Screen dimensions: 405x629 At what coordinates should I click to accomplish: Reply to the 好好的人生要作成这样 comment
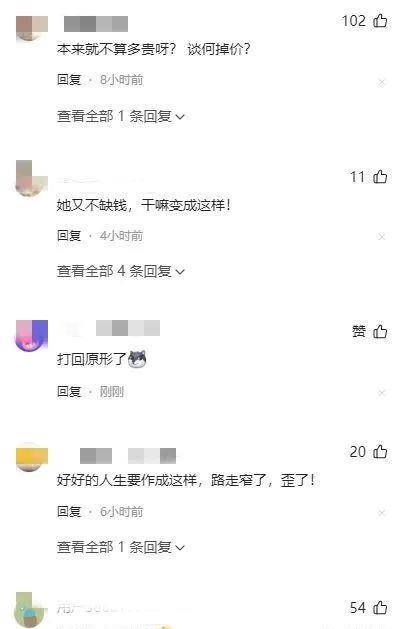tap(69, 511)
